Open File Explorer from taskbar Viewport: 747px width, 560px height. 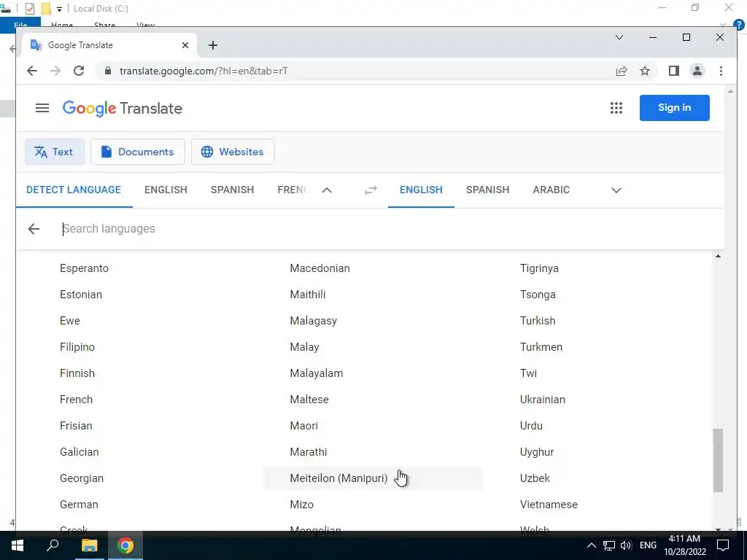point(89,545)
